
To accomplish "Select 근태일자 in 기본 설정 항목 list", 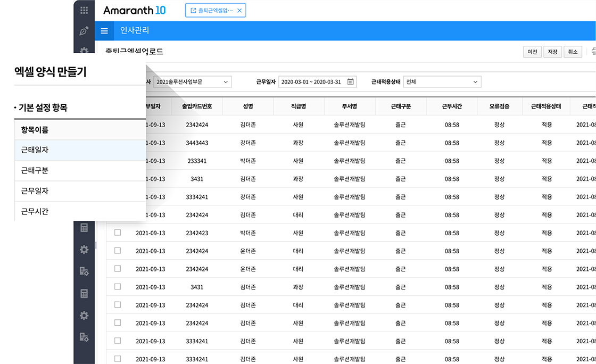I will tap(80, 150).
